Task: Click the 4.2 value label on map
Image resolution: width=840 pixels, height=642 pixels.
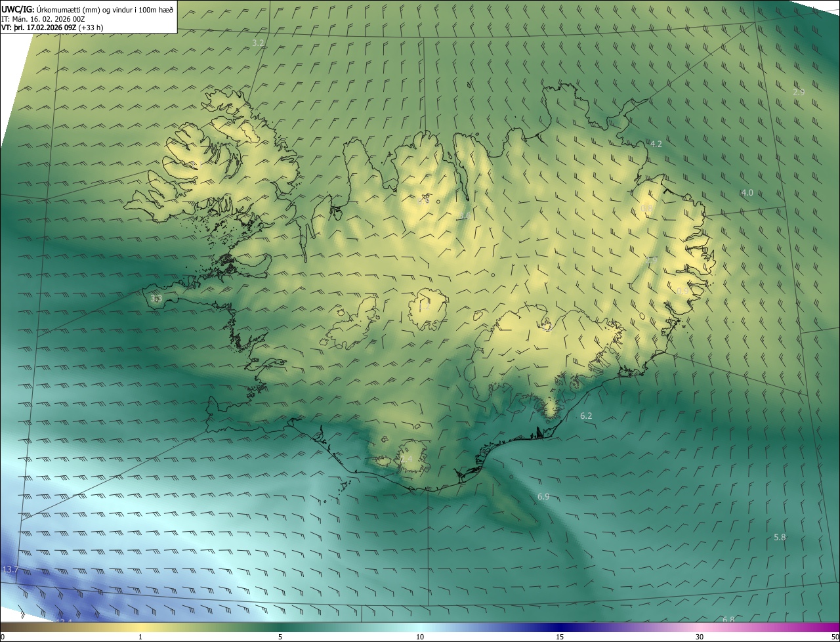Action: 656,144
